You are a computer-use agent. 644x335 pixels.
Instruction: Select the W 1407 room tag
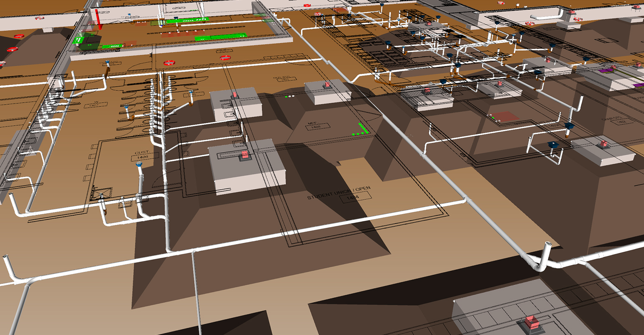click(95, 104)
